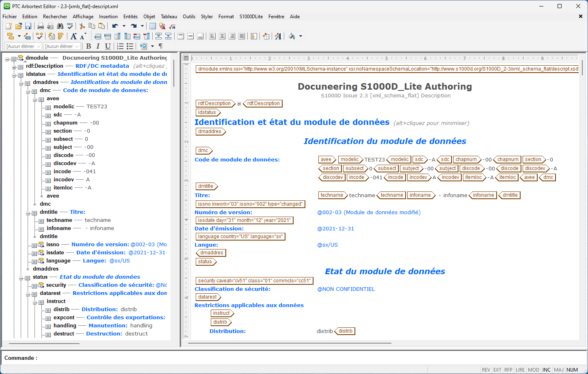Run the spell checker ABC icon
The height and width of the screenshot is (374, 588).
[70, 26]
